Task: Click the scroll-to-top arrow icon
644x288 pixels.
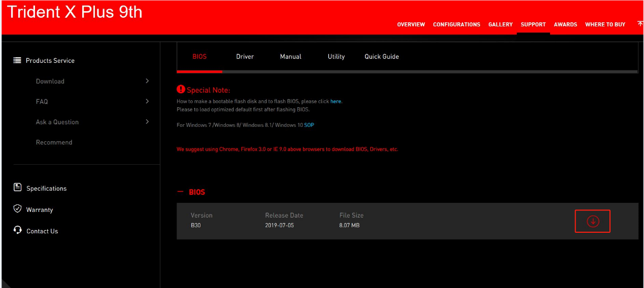Action: tap(640, 24)
